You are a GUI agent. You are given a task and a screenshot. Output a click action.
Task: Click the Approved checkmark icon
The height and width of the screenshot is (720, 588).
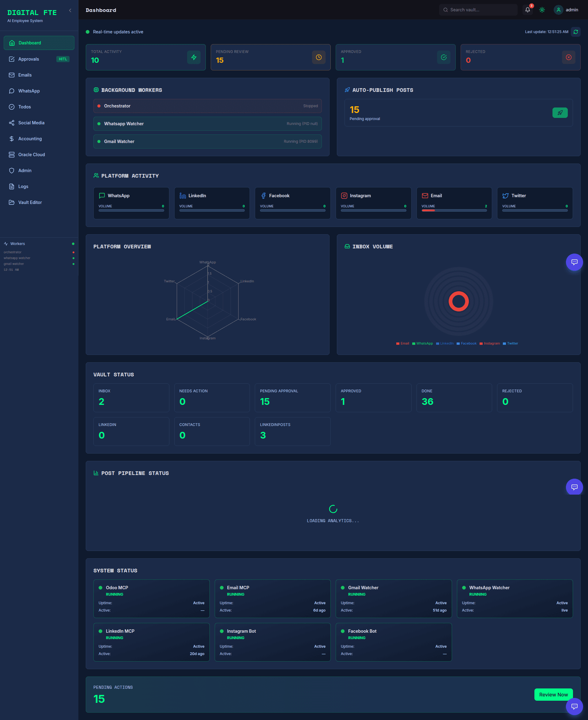444,57
